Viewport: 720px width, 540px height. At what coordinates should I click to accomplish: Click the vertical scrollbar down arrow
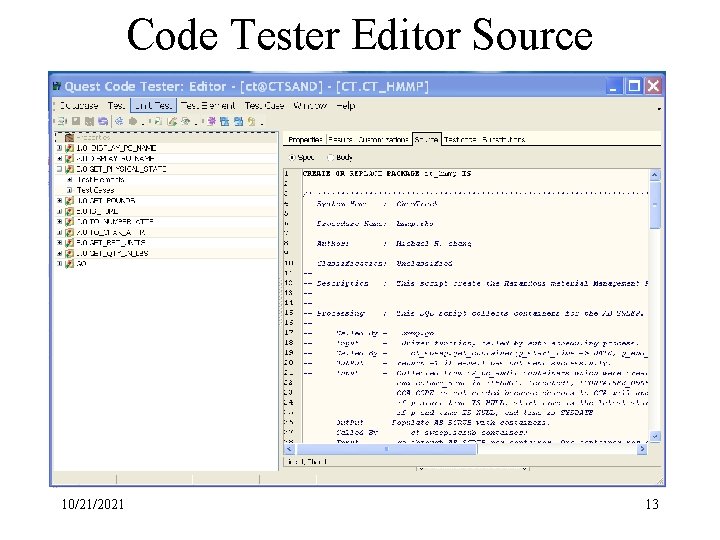click(655, 436)
